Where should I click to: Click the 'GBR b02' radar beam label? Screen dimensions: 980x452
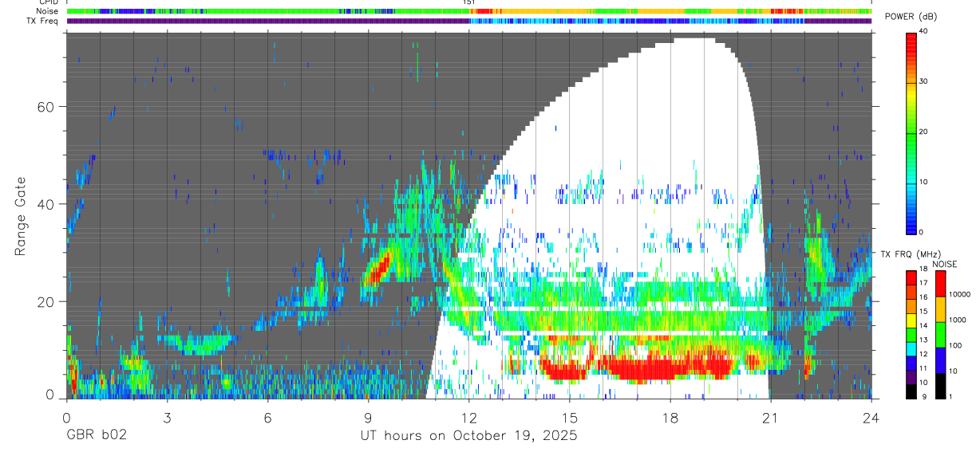pyautogui.click(x=97, y=436)
